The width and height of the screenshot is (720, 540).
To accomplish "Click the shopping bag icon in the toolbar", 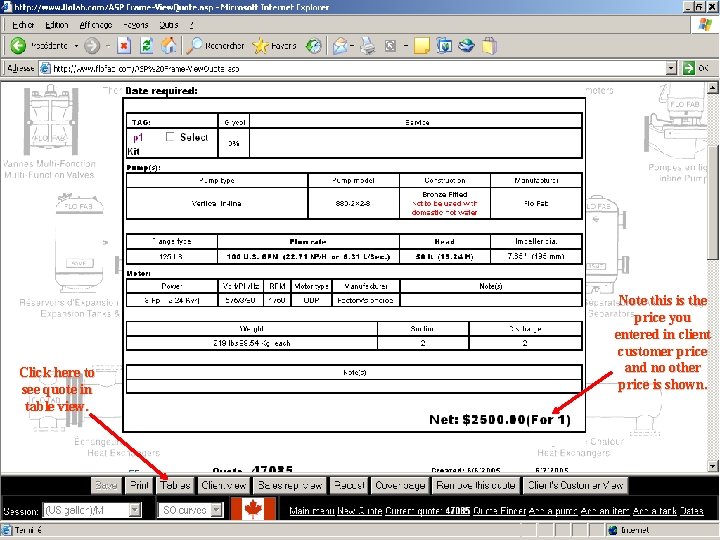I will click(x=489, y=45).
